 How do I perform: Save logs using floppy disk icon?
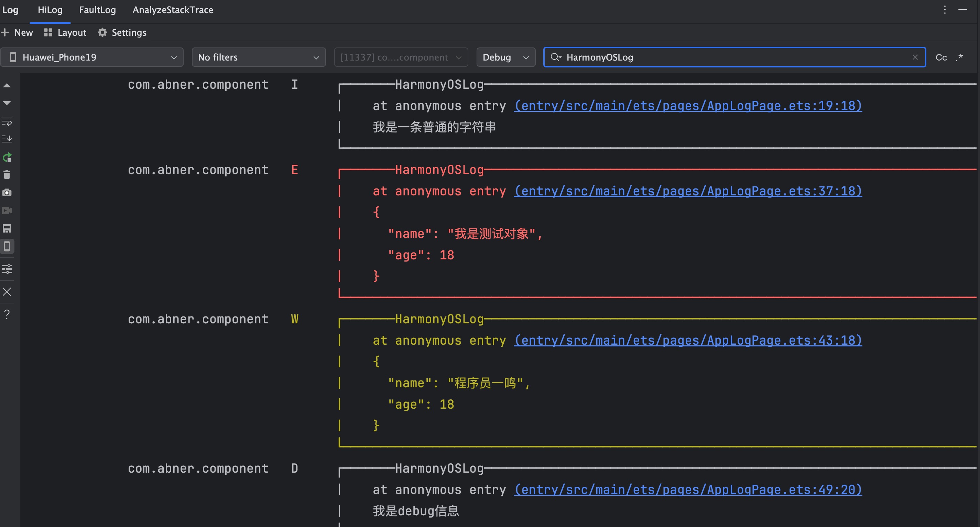click(x=7, y=228)
